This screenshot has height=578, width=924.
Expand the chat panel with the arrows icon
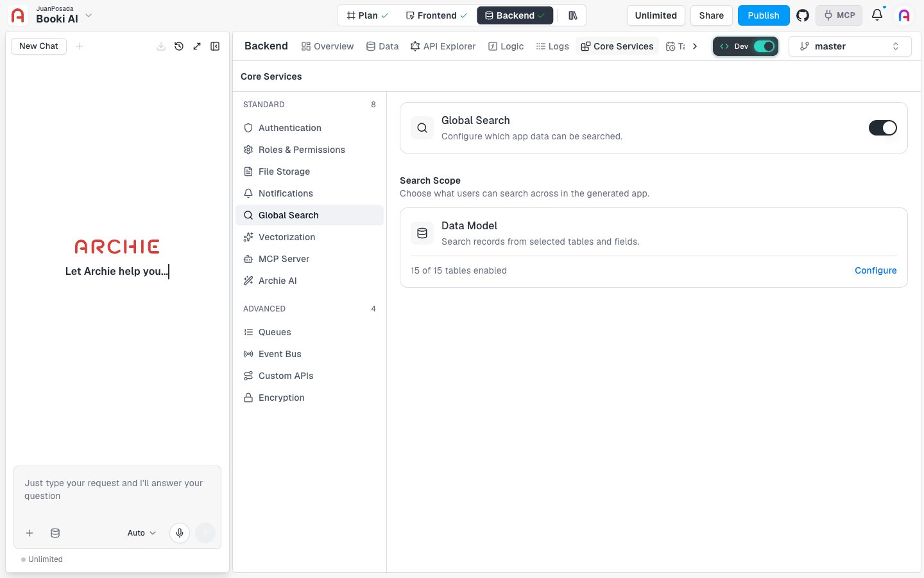coord(197,46)
